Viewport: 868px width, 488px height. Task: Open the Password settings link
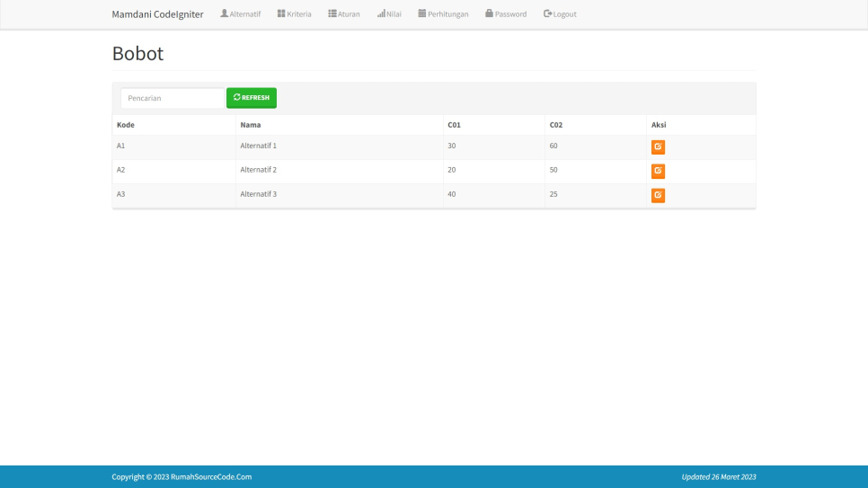coord(506,13)
